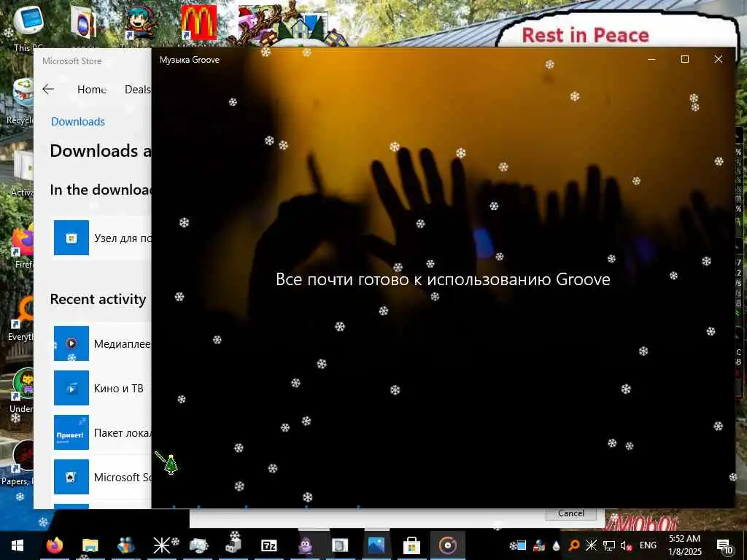The height and width of the screenshot is (560, 747).
Task: Switch the ENG input language indicator
Action: click(648, 545)
